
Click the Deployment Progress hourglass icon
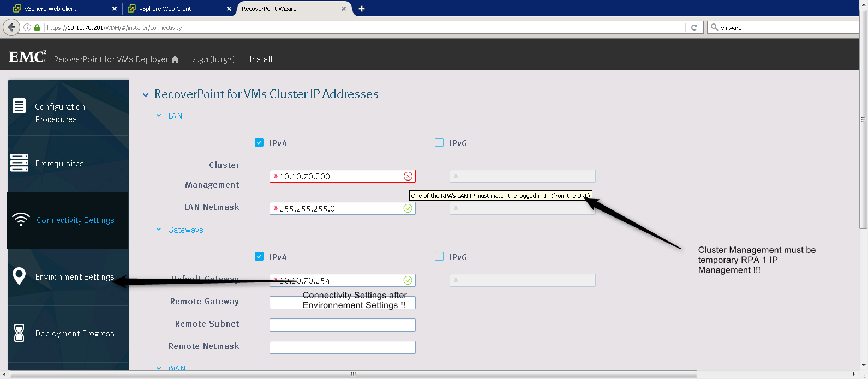[x=19, y=333]
